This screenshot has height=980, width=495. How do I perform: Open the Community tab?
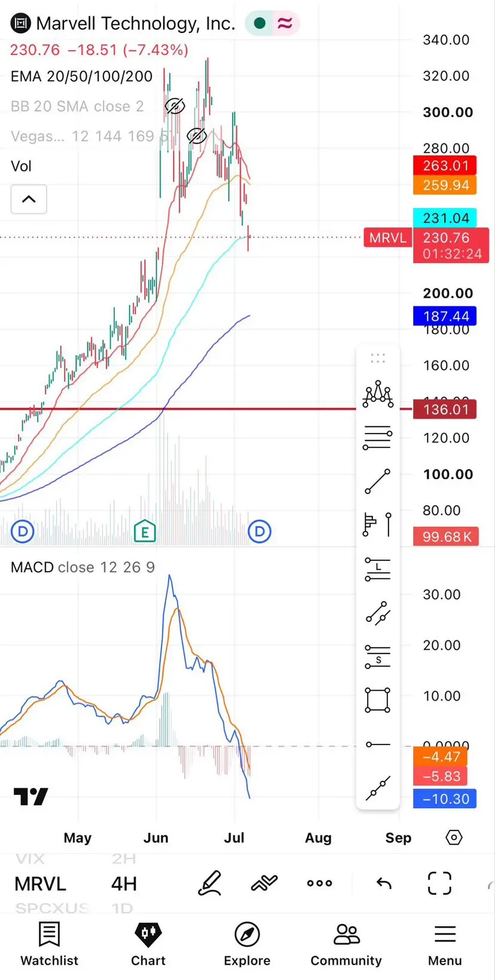346,944
